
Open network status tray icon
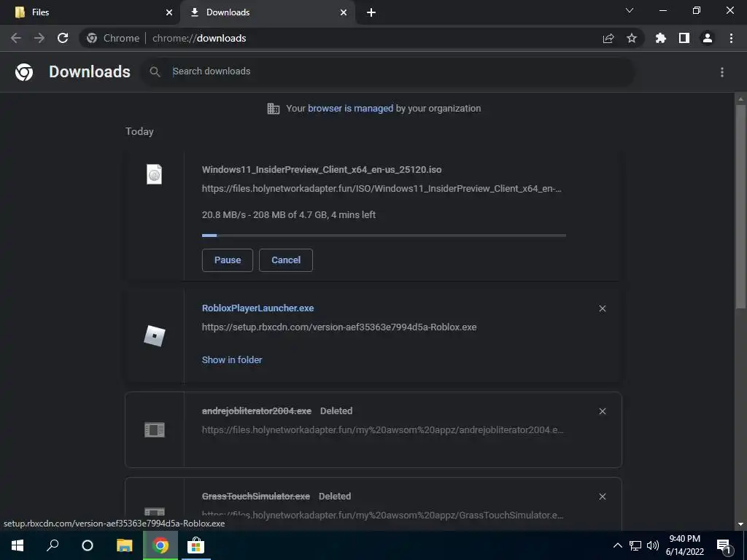point(635,545)
